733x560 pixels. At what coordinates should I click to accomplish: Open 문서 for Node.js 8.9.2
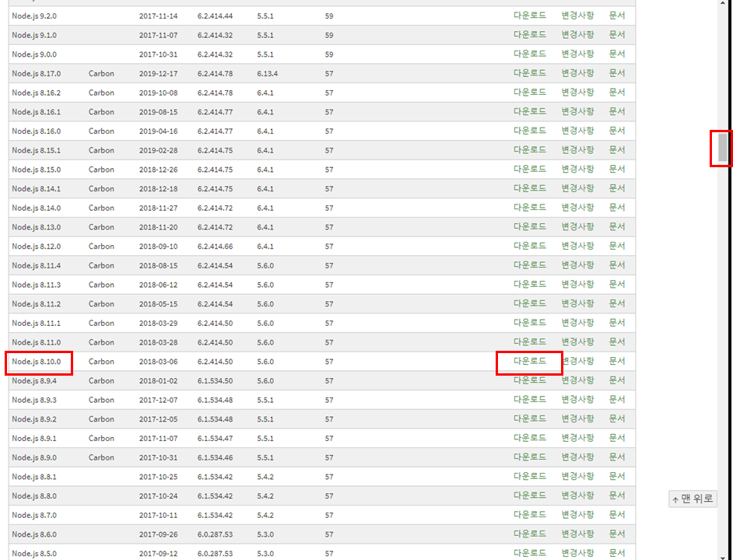[617, 418]
